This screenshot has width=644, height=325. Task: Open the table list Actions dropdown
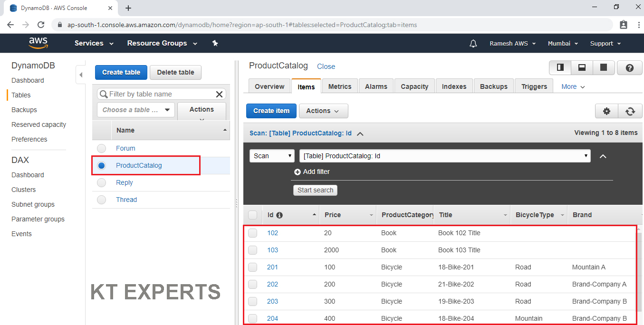point(202,111)
